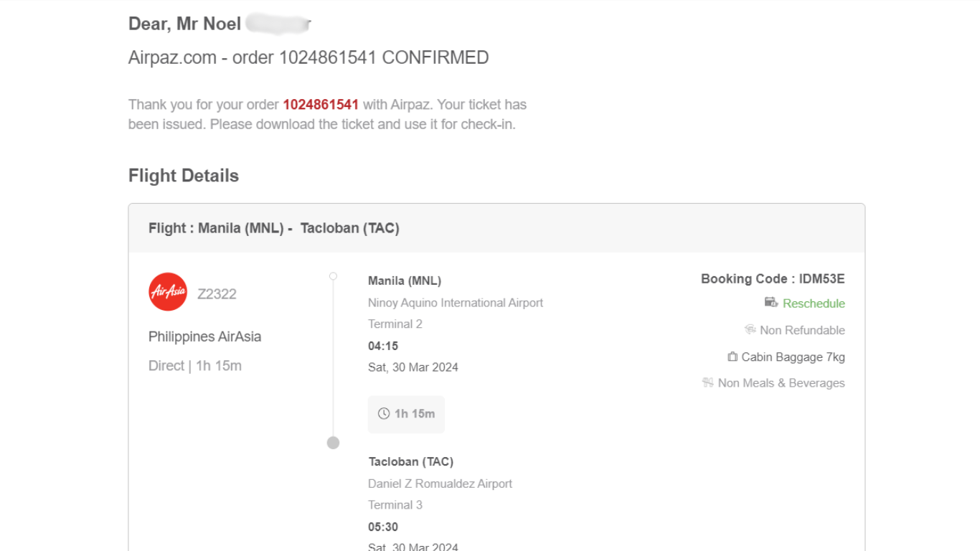This screenshot has height=551, width=980.
Task: Click the Cabin Baggage luggage icon
Action: click(732, 357)
